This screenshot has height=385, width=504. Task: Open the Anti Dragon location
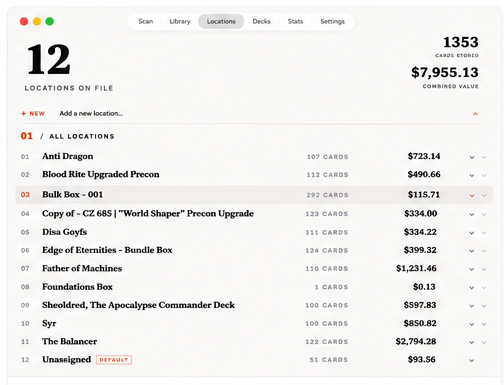tap(68, 156)
